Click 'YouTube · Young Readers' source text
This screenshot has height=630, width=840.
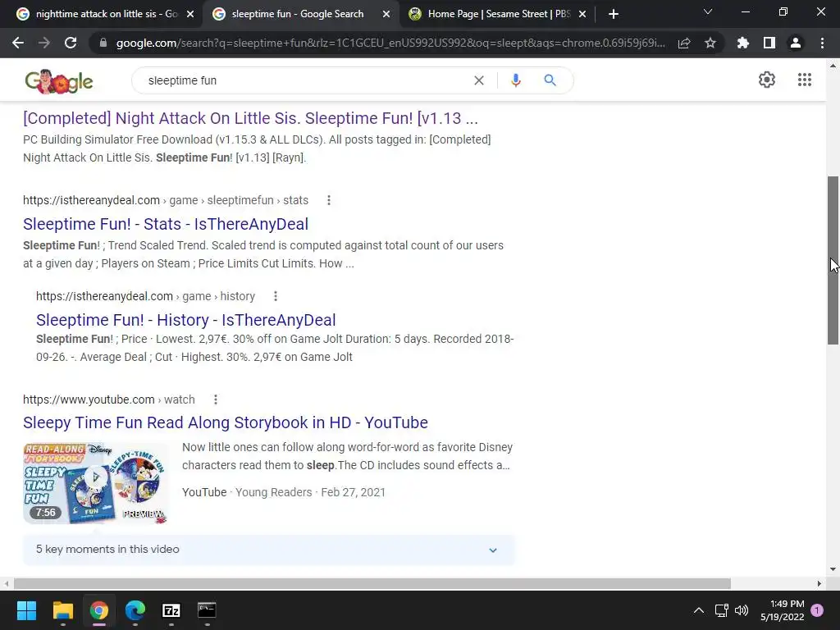pos(247,492)
